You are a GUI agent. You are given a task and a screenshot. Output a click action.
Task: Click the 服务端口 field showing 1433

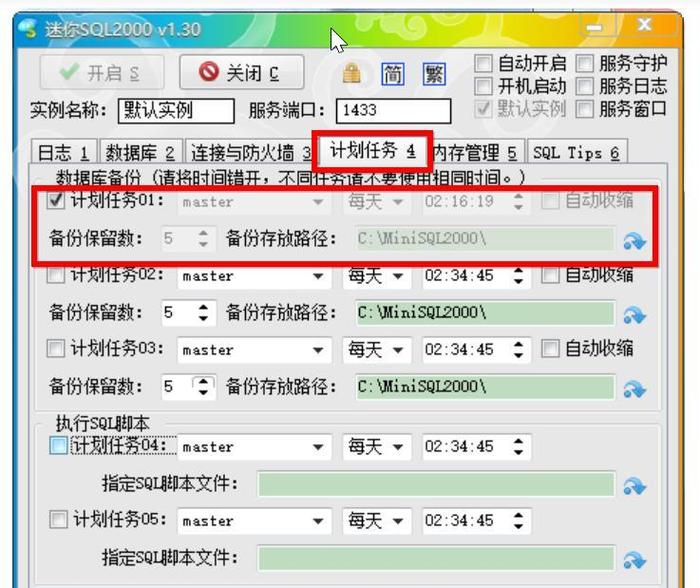click(x=393, y=111)
